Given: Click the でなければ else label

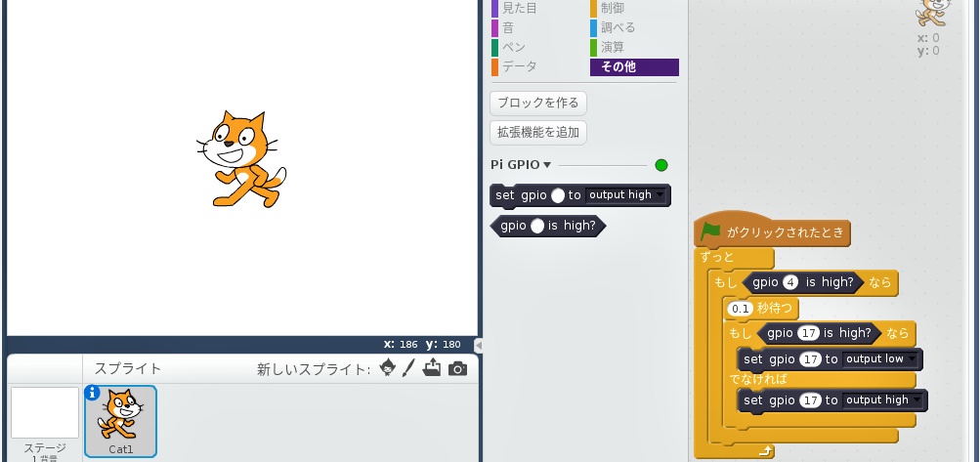Looking at the screenshot, I should pyautogui.click(x=758, y=379).
